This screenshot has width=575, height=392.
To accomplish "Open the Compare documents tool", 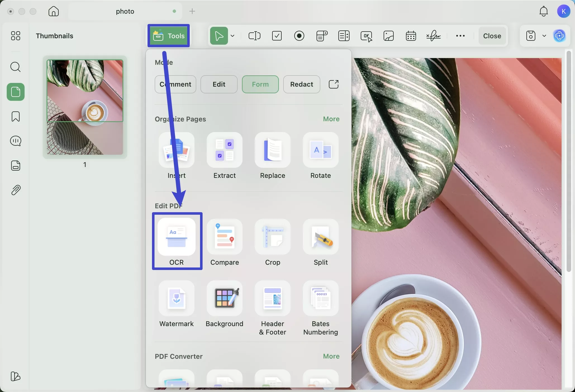I will pyautogui.click(x=224, y=237).
